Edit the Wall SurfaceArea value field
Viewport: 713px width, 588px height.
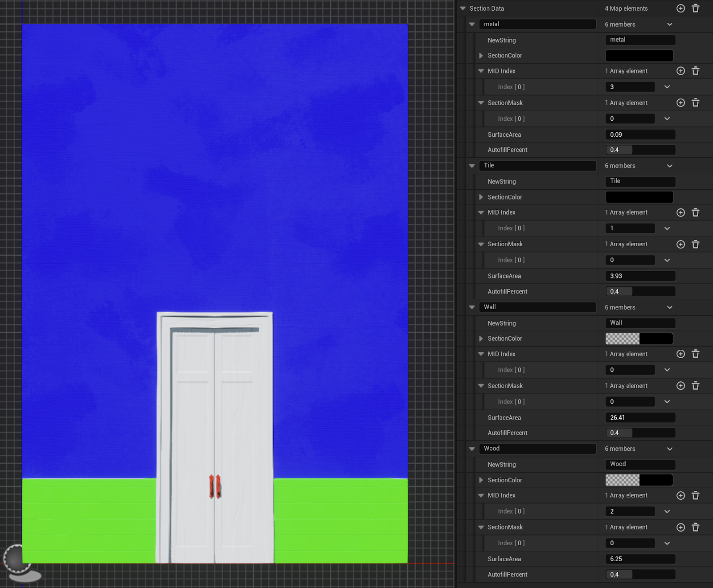click(640, 418)
